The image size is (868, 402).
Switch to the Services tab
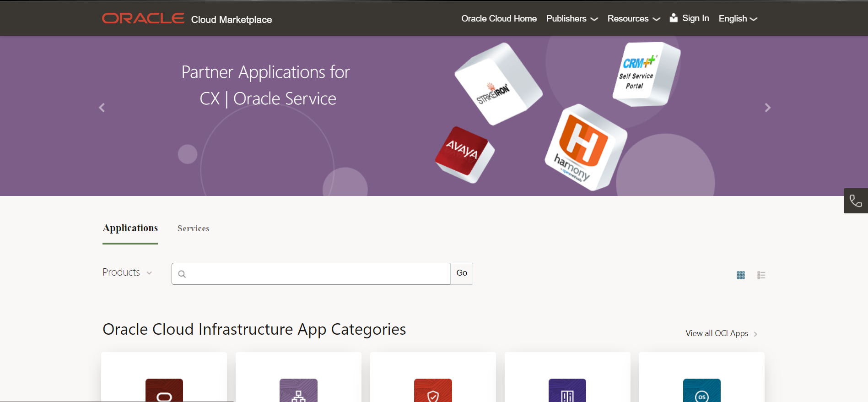coord(193,228)
